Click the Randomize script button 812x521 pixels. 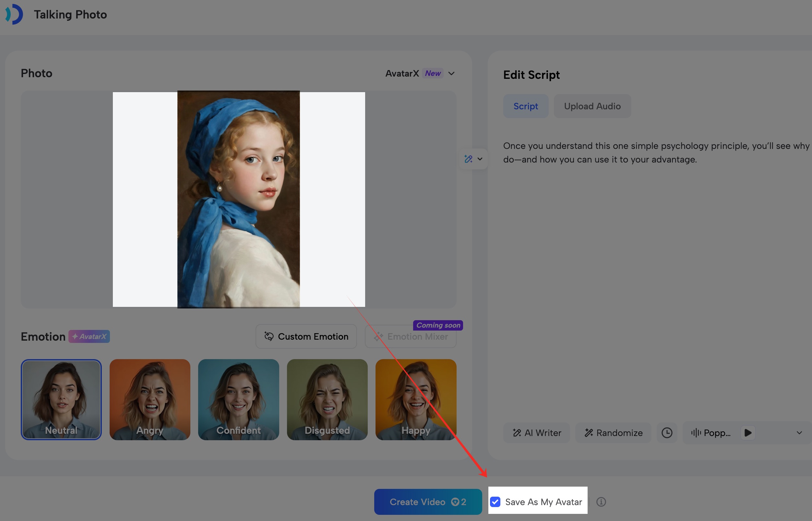[613, 433]
